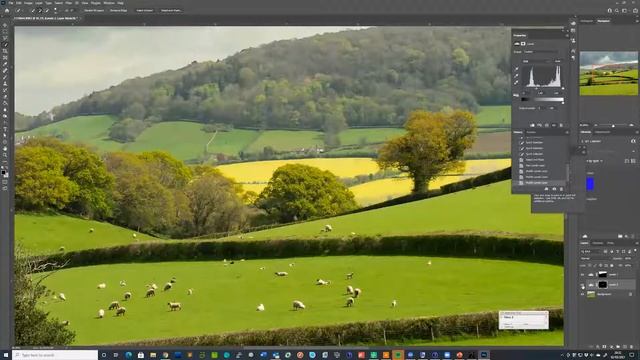Select the Quick Selection tool
Viewport: 640px width, 360px height.
(x=5, y=44)
